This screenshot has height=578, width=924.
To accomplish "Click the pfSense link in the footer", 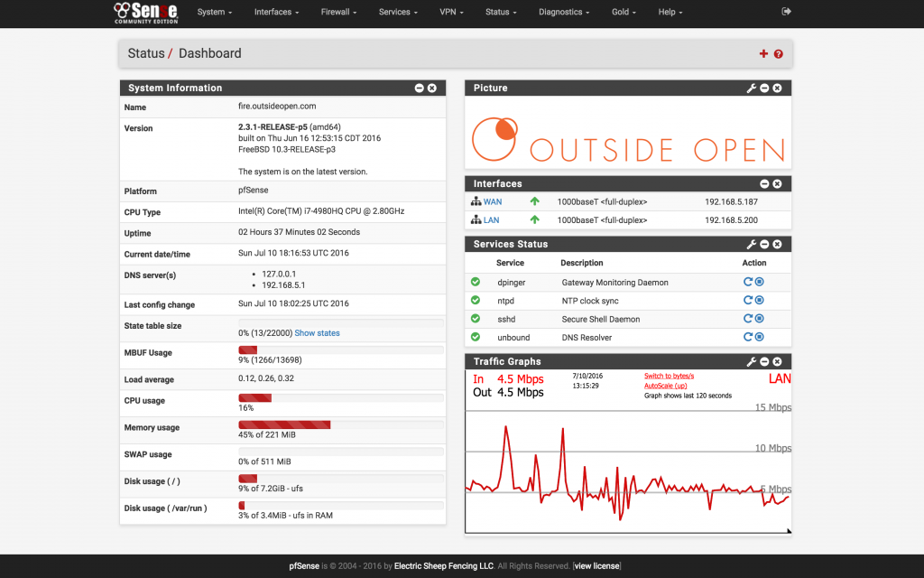I will pos(304,566).
